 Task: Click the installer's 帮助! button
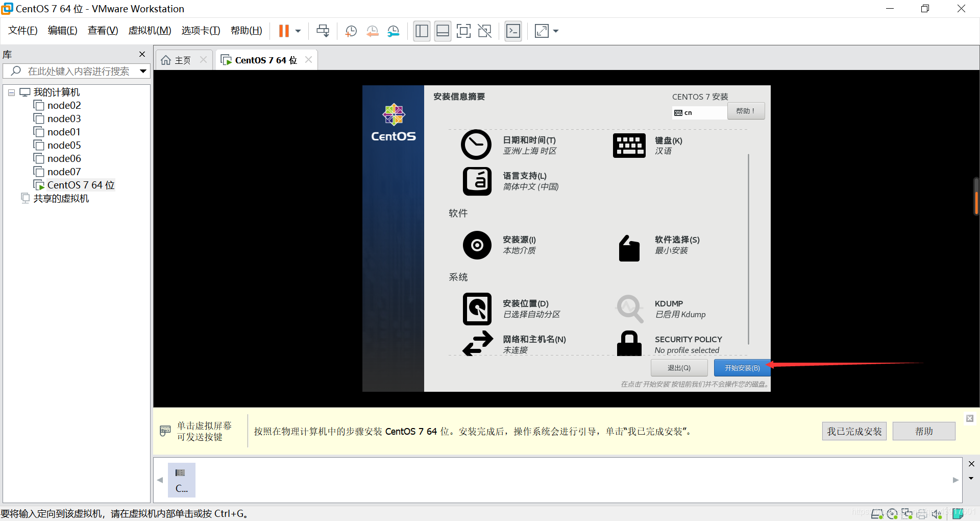click(746, 111)
